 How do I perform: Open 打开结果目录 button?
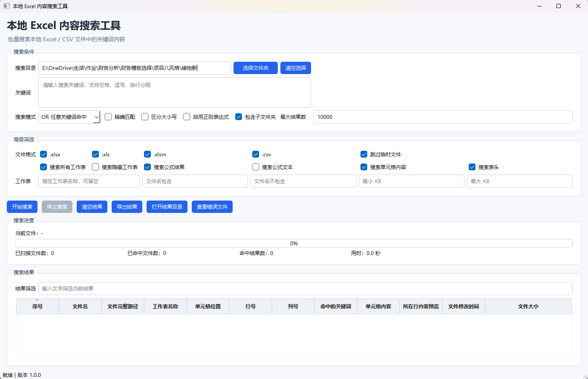click(x=167, y=207)
